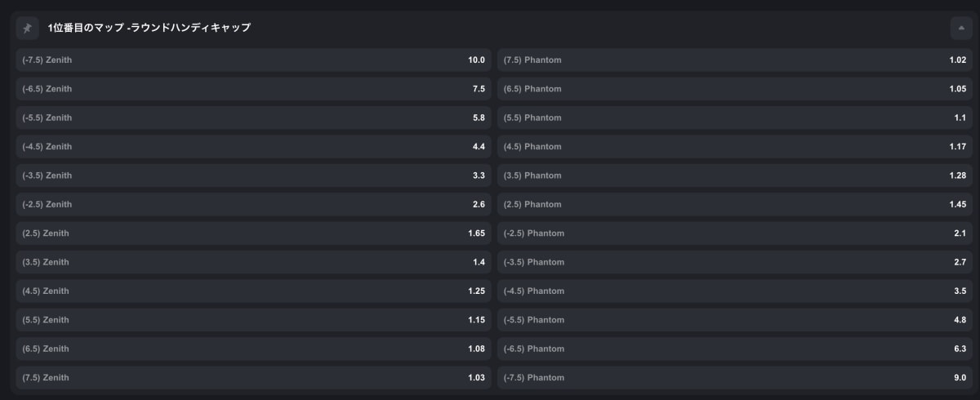The height and width of the screenshot is (400, 980).
Task: Choose (2.5) Zenith odds 1.65
Action: [253, 233]
